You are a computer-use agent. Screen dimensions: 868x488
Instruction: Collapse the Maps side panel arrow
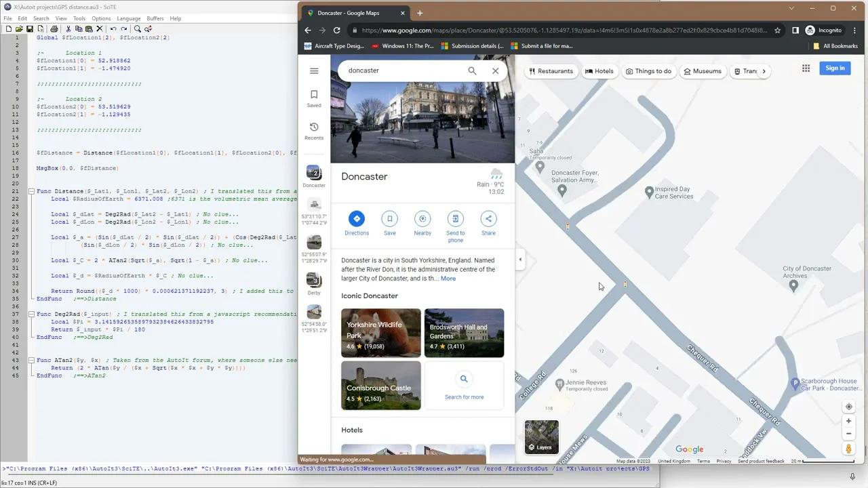(x=520, y=260)
